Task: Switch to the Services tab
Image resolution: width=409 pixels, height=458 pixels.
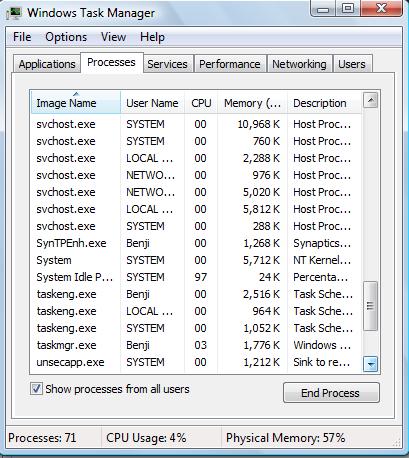Action: coord(167,64)
